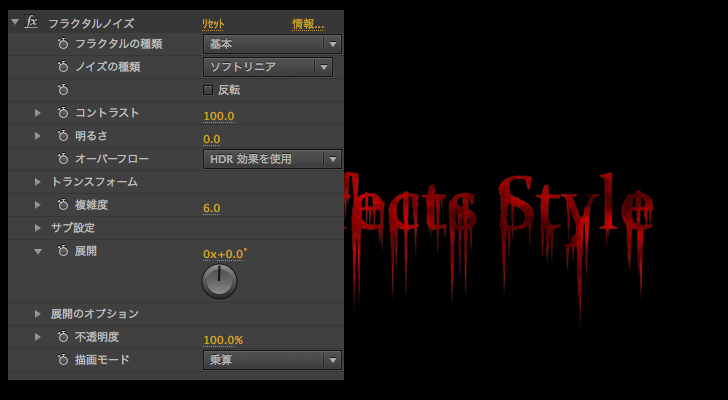
Task: Click the コントラスト value 100.0
Action: (x=218, y=116)
